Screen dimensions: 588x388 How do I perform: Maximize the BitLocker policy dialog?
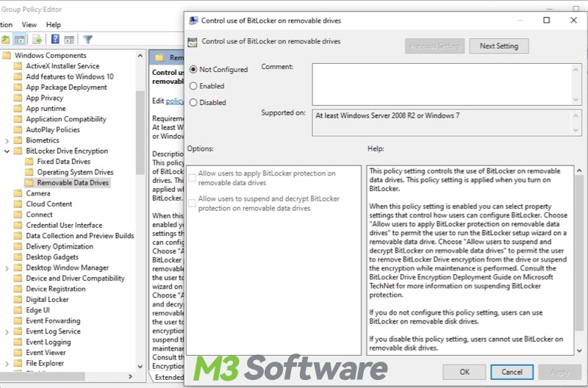[x=546, y=21]
